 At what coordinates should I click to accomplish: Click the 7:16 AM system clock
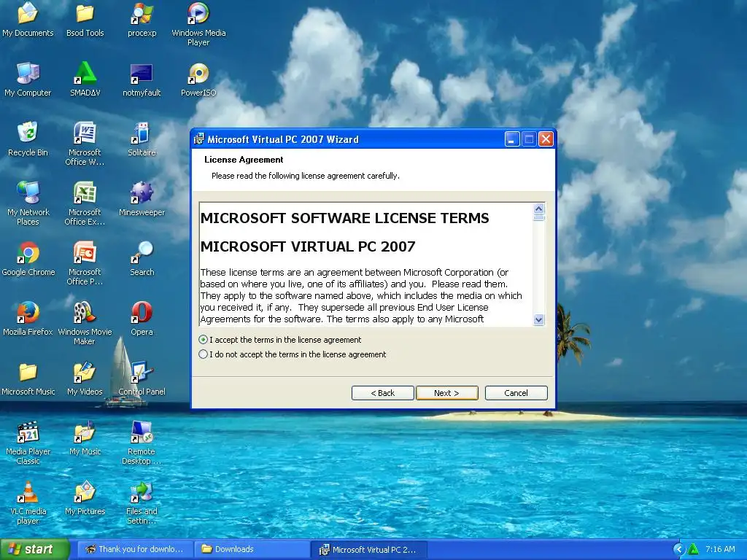(720, 550)
